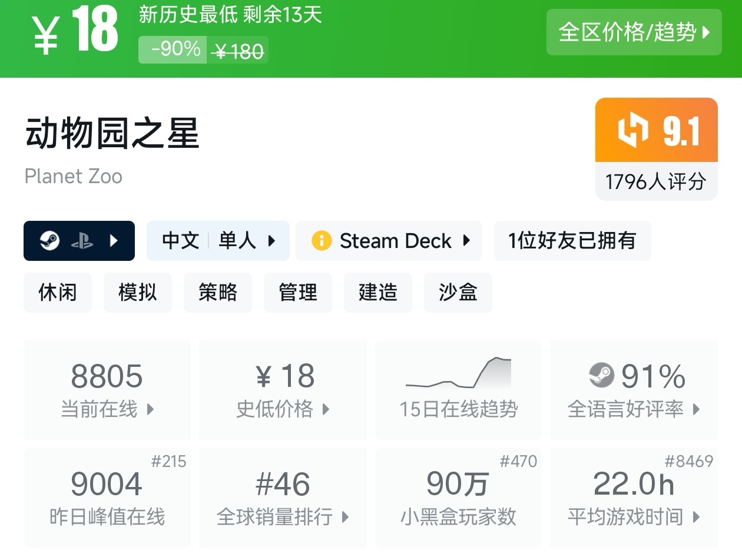The image size is (742, 560).
Task: Open 平均游戏时间 playtime details
Action: [634, 498]
